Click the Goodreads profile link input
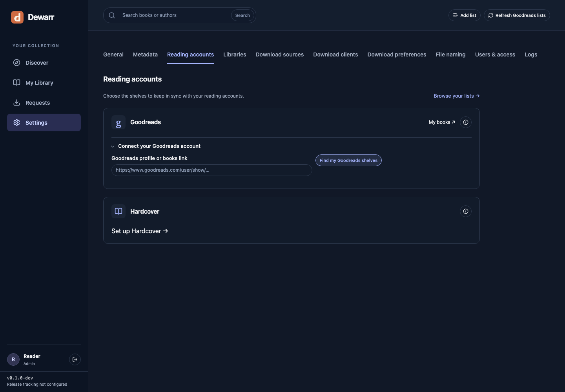 [212, 170]
